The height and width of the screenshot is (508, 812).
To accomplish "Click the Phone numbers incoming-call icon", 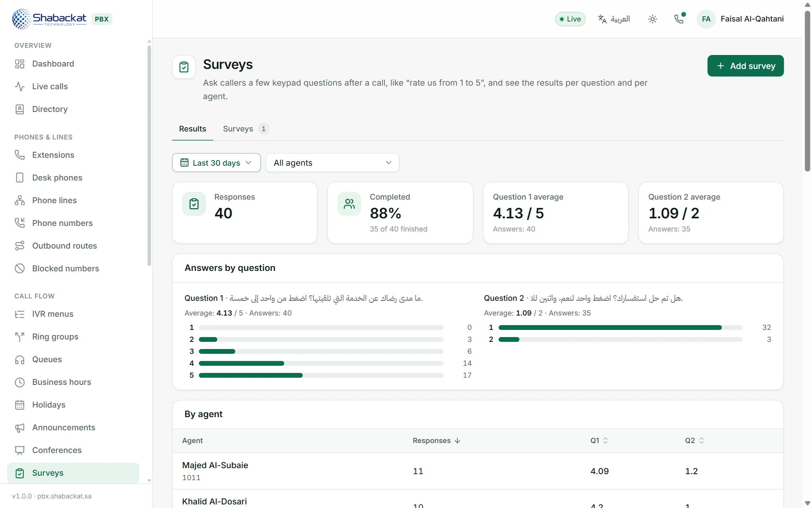I will pos(20,223).
